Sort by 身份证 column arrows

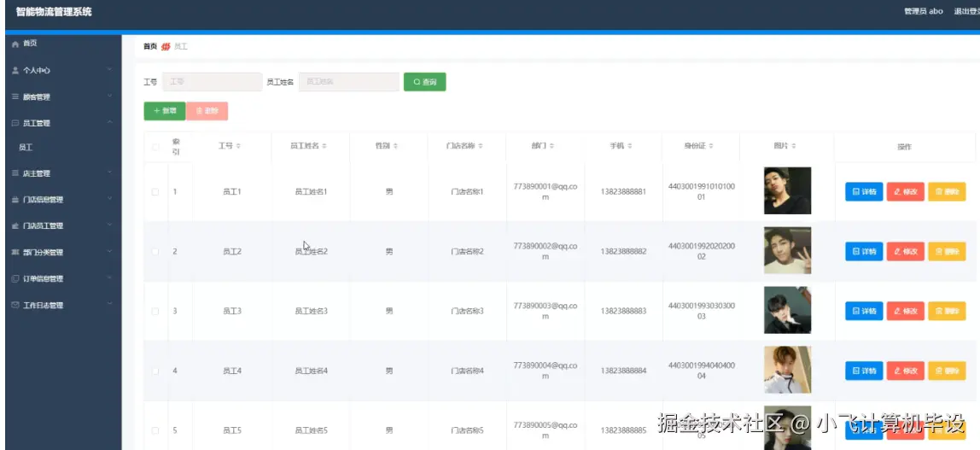pyautogui.click(x=711, y=146)
